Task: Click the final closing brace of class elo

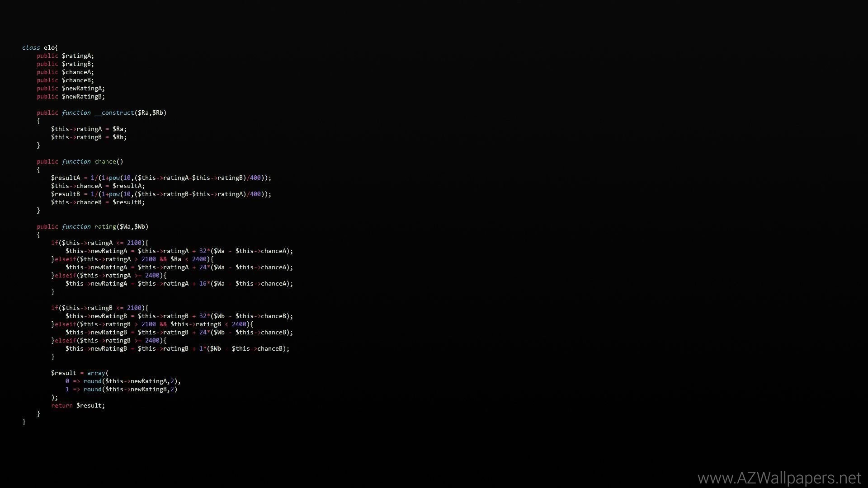Action: tap(24, 422)
